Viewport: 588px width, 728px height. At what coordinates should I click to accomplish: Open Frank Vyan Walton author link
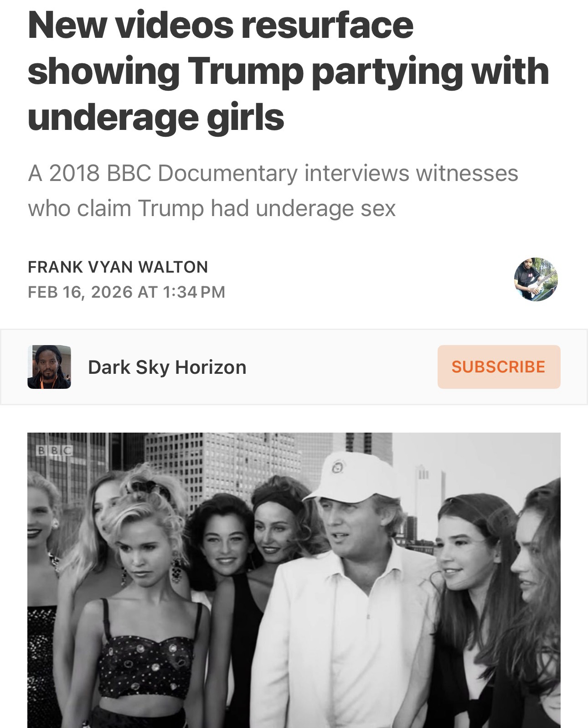118,267
